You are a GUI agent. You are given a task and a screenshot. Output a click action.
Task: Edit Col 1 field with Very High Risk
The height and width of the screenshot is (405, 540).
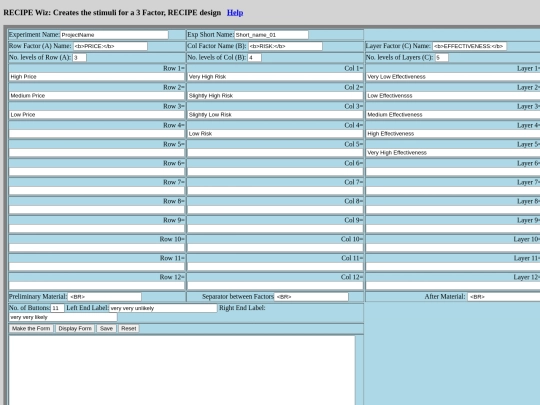click(x=275, y=77)
